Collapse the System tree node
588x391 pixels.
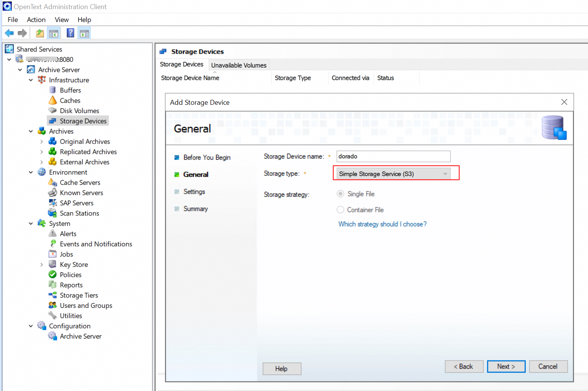coord(31,224)
